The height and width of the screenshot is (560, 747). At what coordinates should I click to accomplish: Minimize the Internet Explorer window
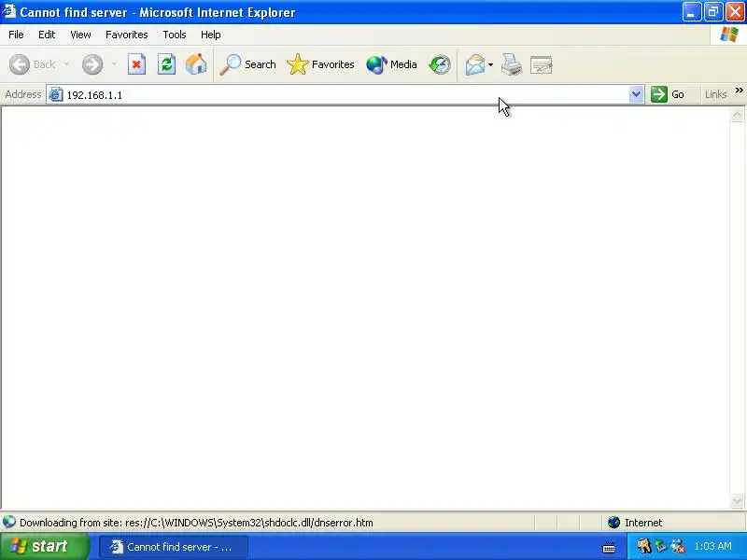tap(692, 12)
